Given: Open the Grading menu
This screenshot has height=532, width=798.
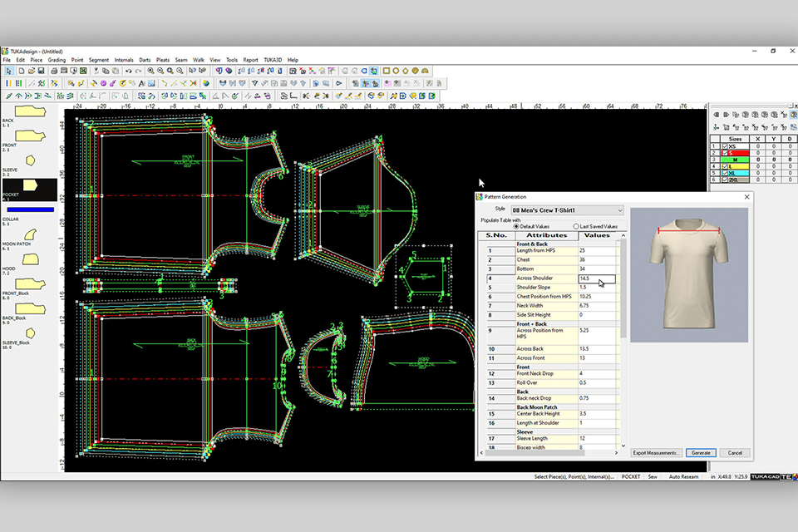Looking at the screenshot, I should (x=57, y=60).
